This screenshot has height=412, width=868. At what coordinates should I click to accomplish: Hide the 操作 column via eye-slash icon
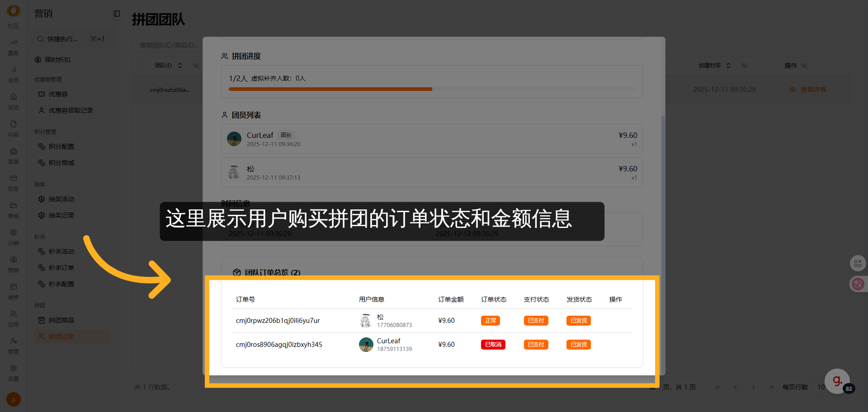pyautogui.click(x=804, y=65)
